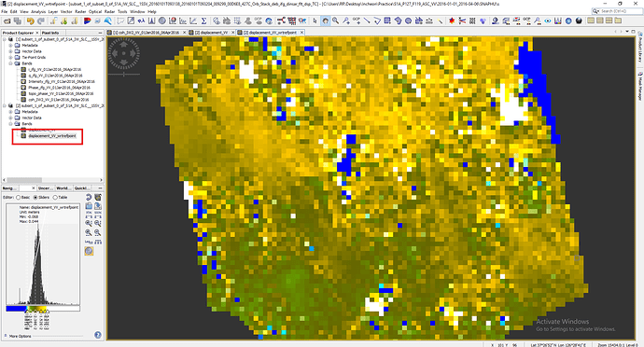This screenshot has width=644, height=347.
Task: Click the eye icon in top toolbar
Action: coord(548,21)
